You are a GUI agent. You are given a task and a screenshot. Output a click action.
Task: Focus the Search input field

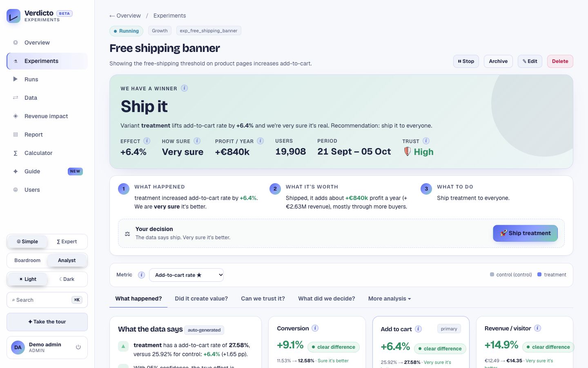47,300
